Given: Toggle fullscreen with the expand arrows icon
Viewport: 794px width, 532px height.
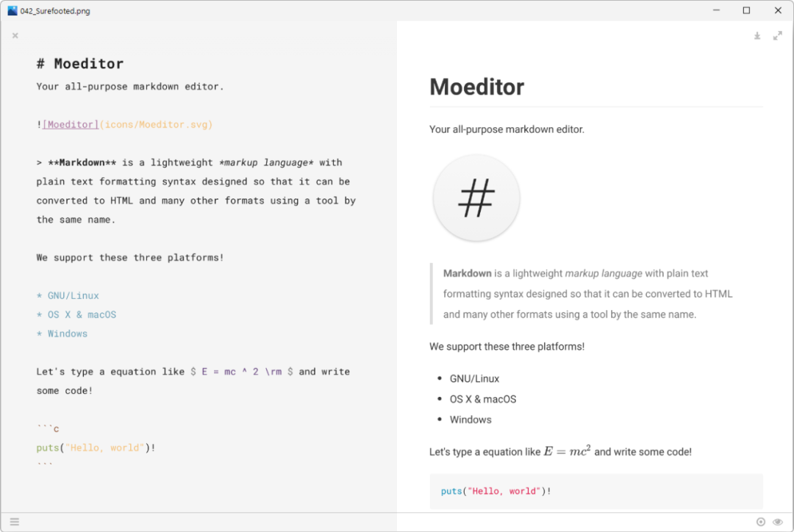Looking at the screenshot, I should click(x=777, y=36).
